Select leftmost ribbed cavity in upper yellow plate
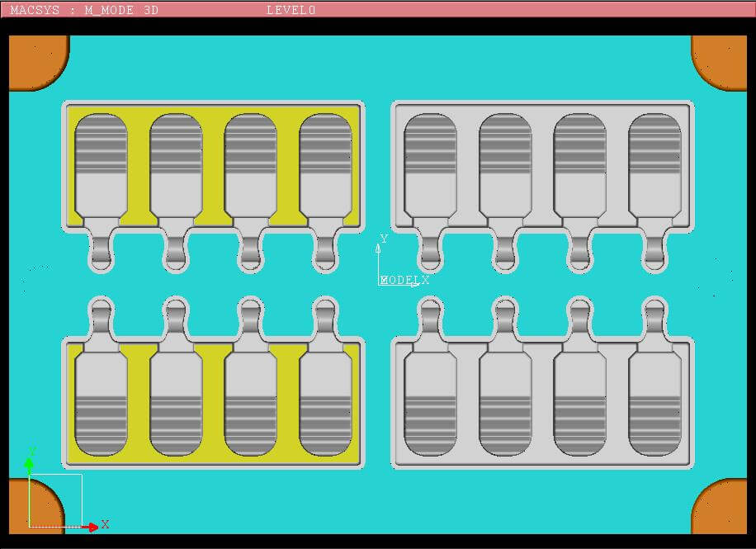This screenshot has height=549, width=756. 102,165
